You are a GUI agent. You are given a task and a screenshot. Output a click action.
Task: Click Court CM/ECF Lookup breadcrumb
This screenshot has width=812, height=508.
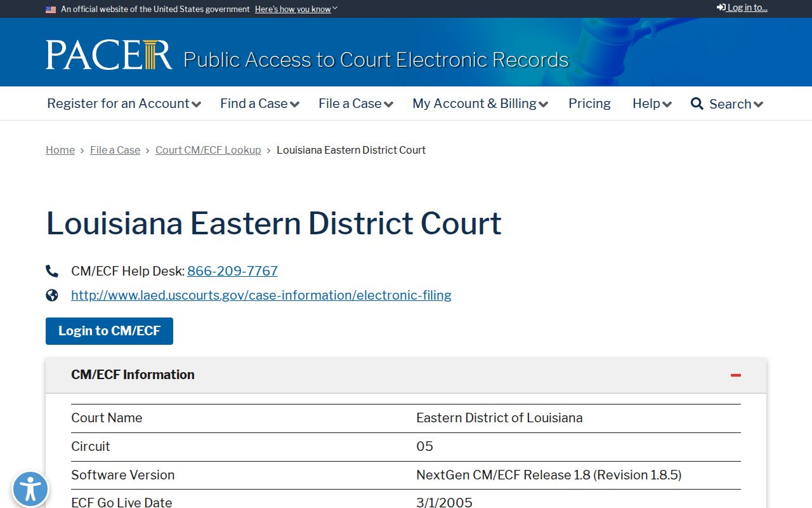[x=208, y=150]
